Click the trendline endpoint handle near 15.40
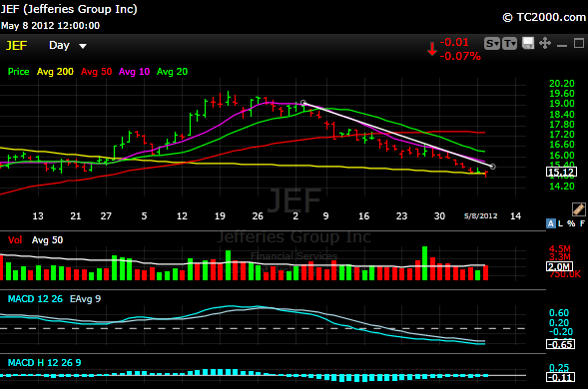 pyautogui.click(x=493, y=167)
